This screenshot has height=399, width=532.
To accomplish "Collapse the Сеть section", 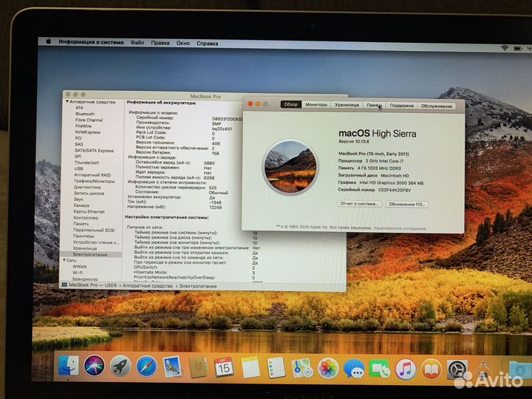I will coord(64,260).
